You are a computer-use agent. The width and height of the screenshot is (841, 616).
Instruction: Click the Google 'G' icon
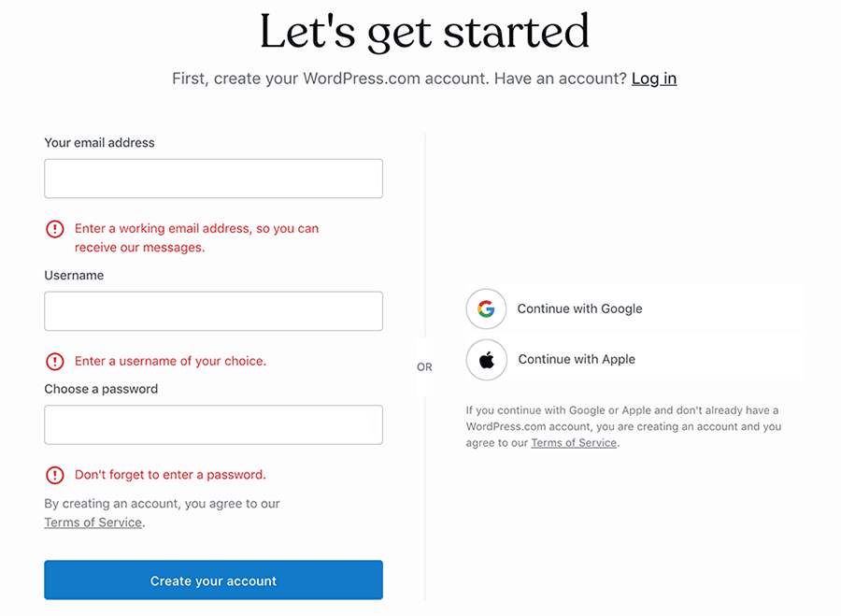[x=486, y=308]
